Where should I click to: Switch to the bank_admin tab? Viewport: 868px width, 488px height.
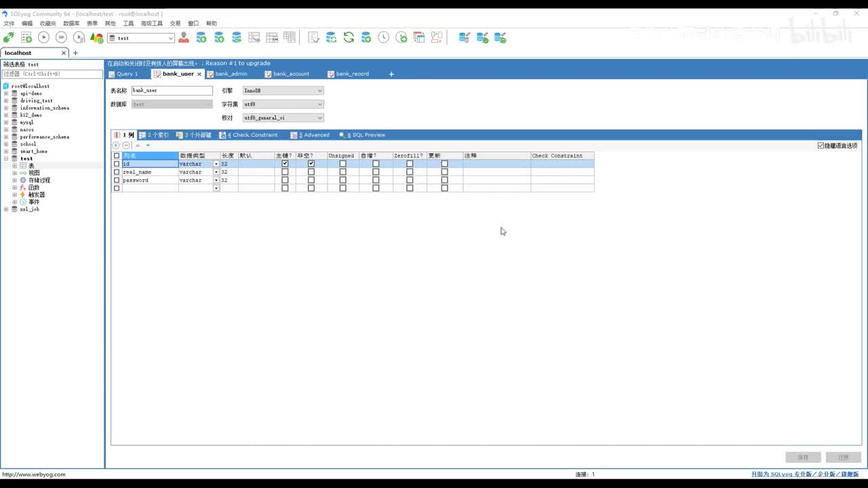(231, 74)
